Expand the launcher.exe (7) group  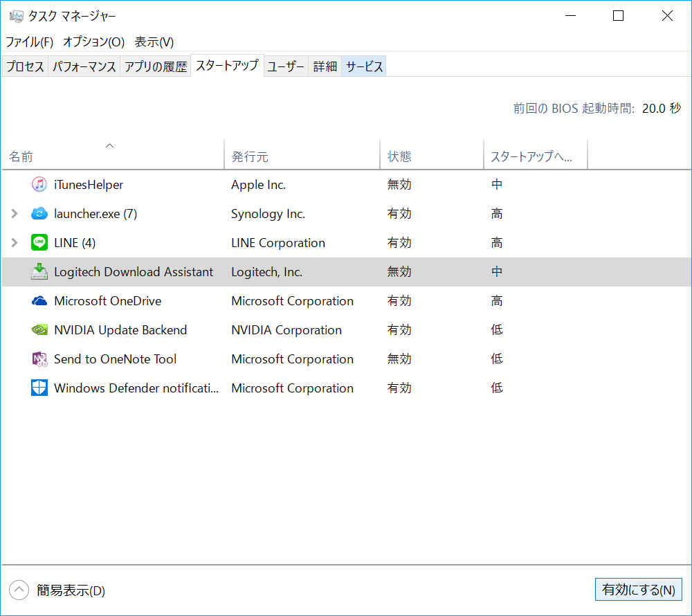pos(15,214)
